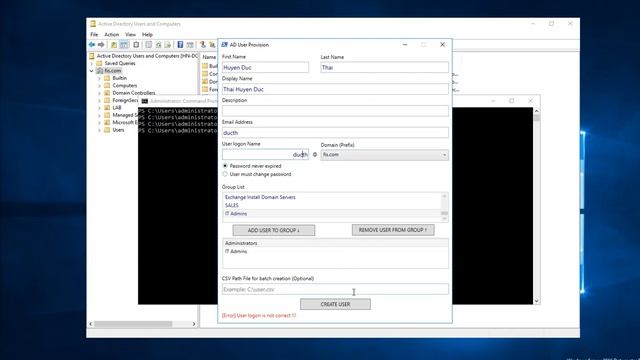Select SALES in the Group List

pyautogui.click(x=332, y=205)
